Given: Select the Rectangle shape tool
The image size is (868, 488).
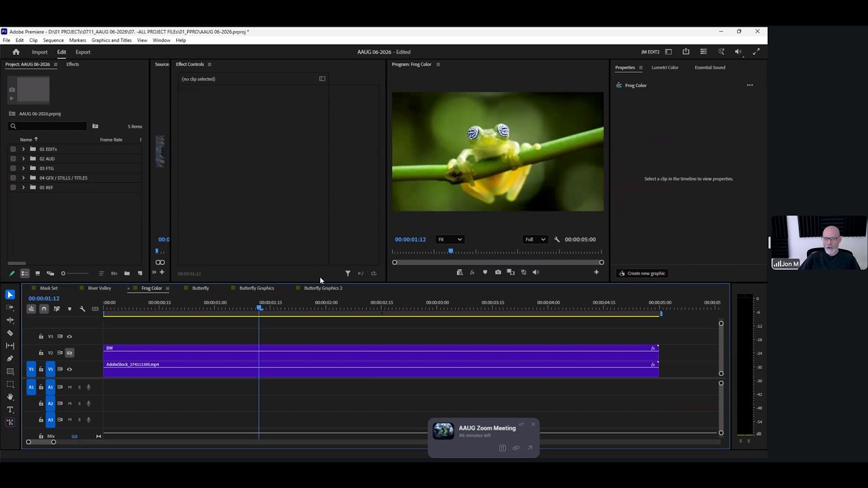Looking at the screenshot, I should point(10,371).
